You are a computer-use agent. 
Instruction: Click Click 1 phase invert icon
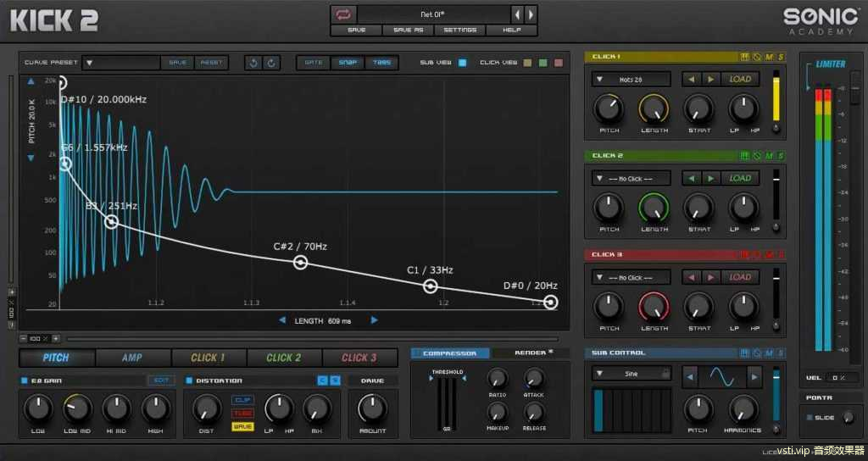757,57
